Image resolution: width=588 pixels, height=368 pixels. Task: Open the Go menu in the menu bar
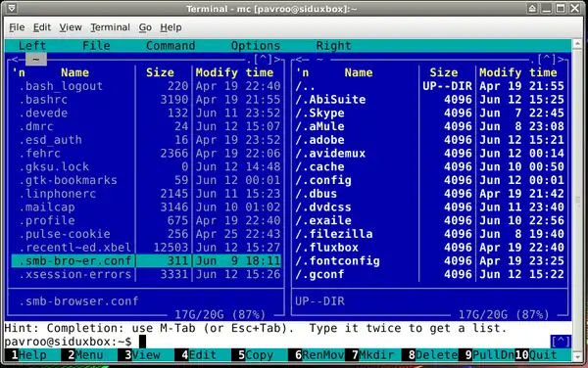click(x=145, y=27)
